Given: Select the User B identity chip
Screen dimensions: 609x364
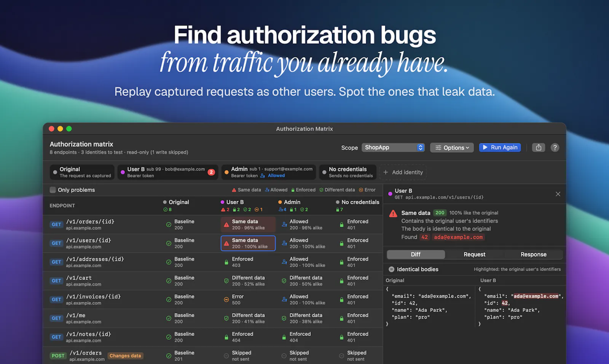Looking at the screenshot, I should tap(168, 172).
